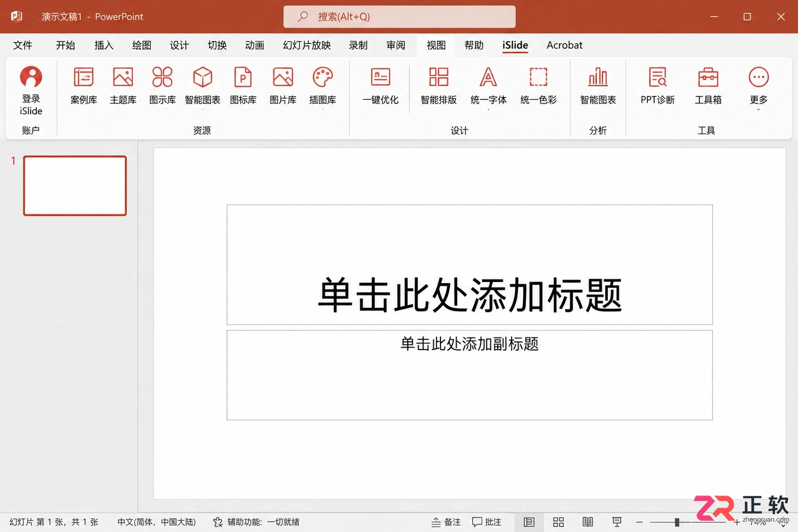
Task: Click the 搜索 search box
Action: [x=400, y=17]
